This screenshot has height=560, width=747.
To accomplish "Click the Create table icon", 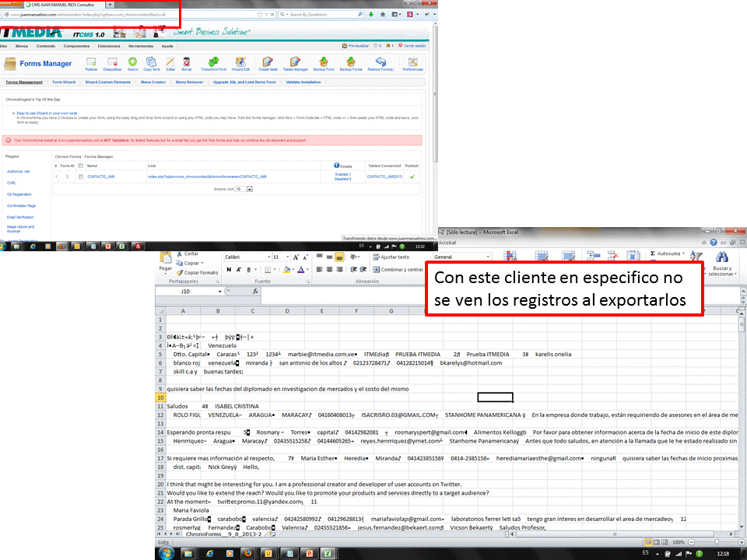I will pyautogui.click(x=268, y=64).
